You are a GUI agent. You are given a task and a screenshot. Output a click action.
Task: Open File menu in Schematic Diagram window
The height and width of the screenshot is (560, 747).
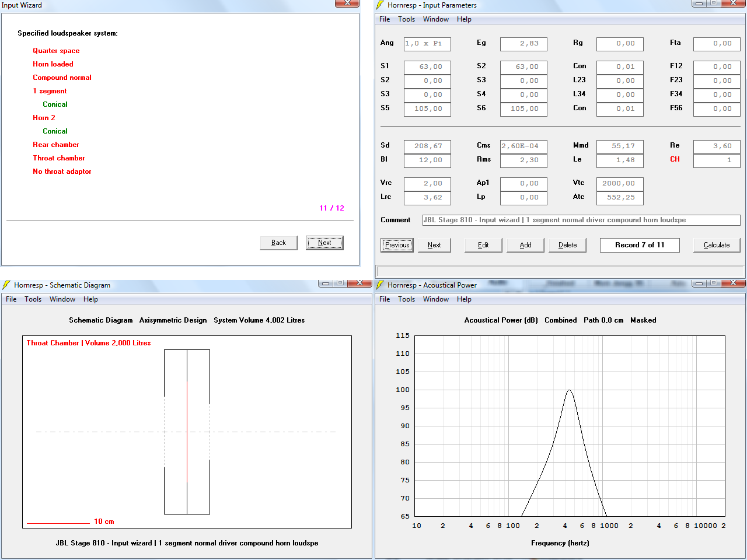(11, 299)
